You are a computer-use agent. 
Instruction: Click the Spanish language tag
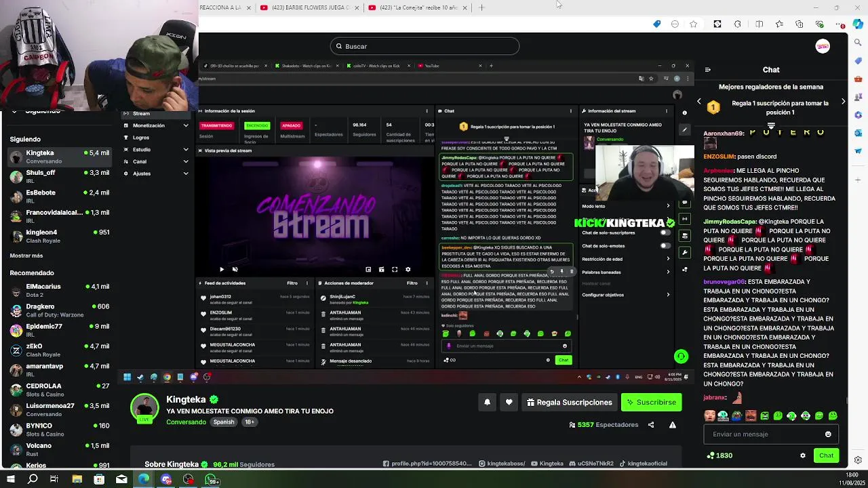[x=224, y=422]
